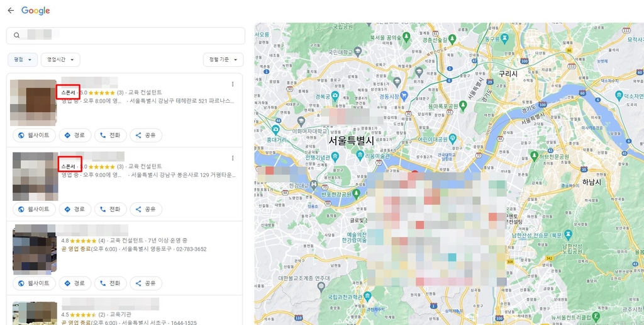Screen dimensions: 644x325
Task: Click 전화 for the 테헤란로 521 listing
Action: point(111,135)
